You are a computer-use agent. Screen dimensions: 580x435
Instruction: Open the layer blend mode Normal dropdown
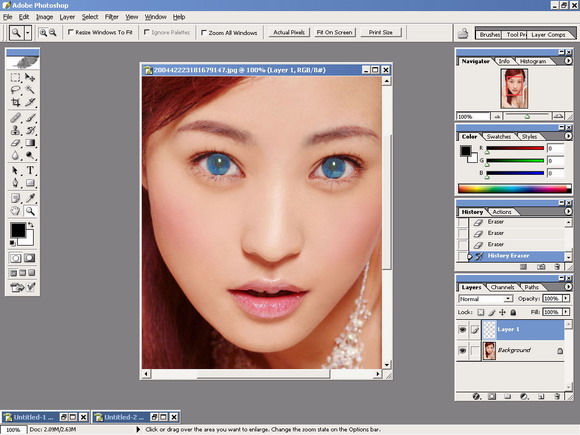pos(486,299)
